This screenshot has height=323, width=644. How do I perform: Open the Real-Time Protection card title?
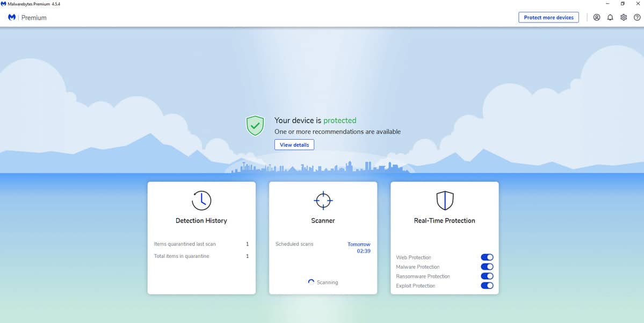[x=444, y=221]
